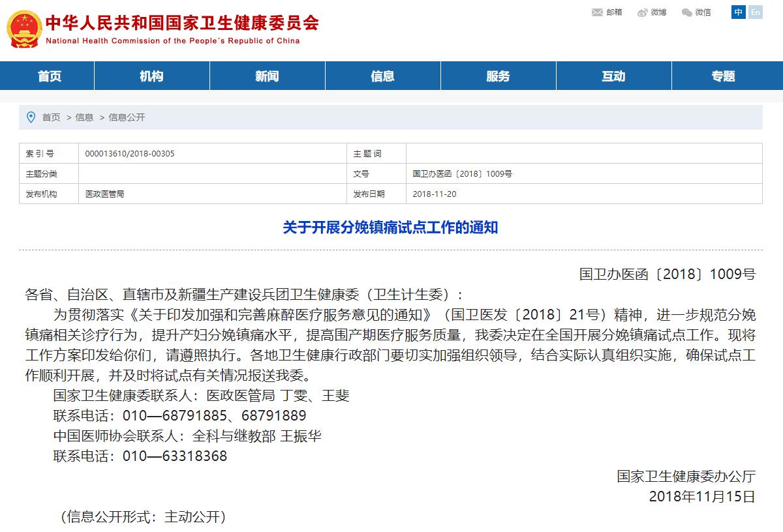783x532 pixels.
Task: Click the 信息公开 breadcrumb link
Action: pos(128,117)
